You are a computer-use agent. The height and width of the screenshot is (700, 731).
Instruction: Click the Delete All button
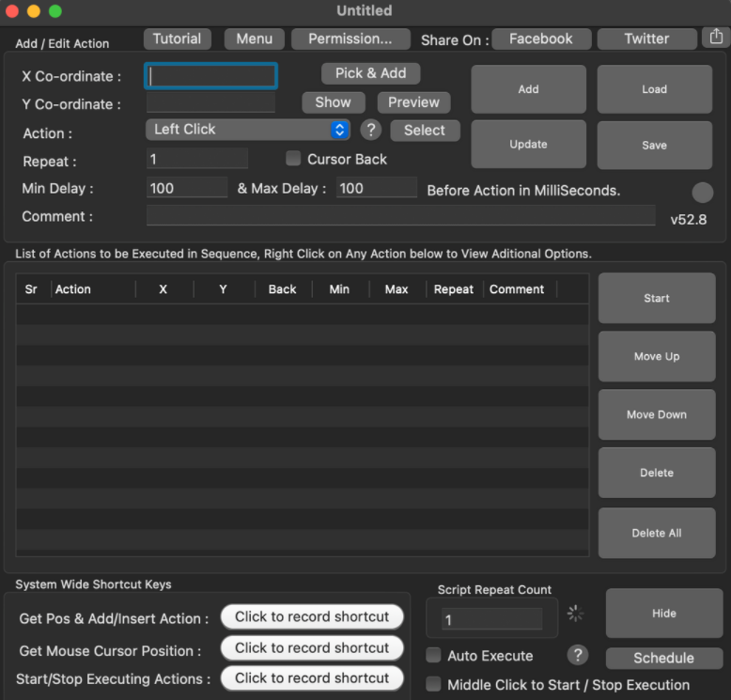[x=656, y=533]
